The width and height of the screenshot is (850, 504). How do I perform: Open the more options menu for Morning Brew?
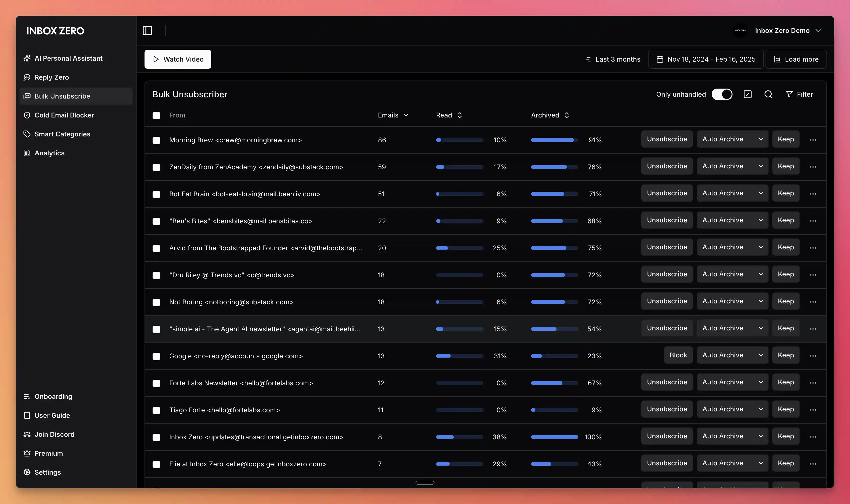[x=813, y=139]
